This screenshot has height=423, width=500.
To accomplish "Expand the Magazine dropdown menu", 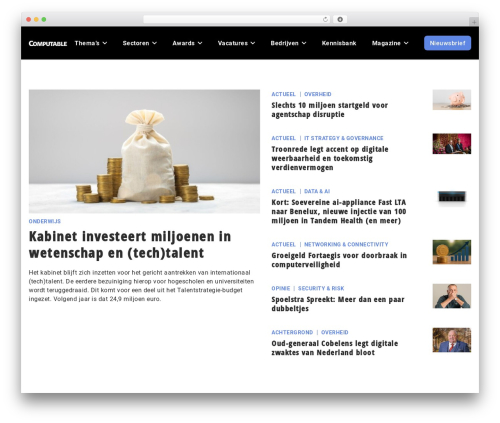I will pos(390,43).
